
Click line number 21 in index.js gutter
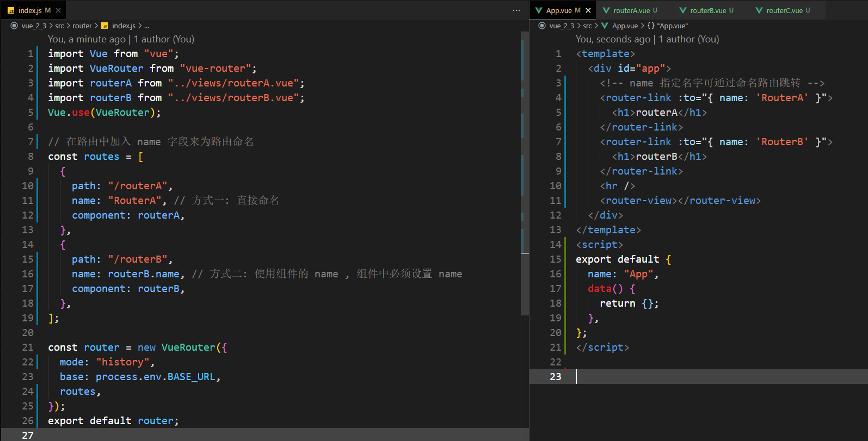(x=28, y=347)
